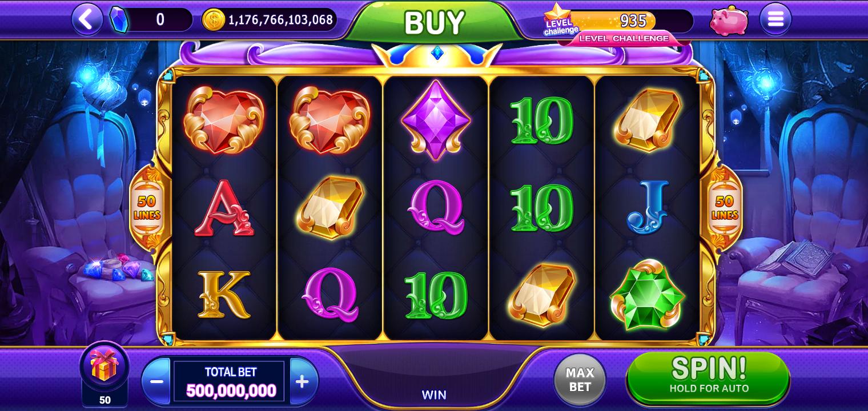Tap the green emerald gem symbol

tap(646, 295)
